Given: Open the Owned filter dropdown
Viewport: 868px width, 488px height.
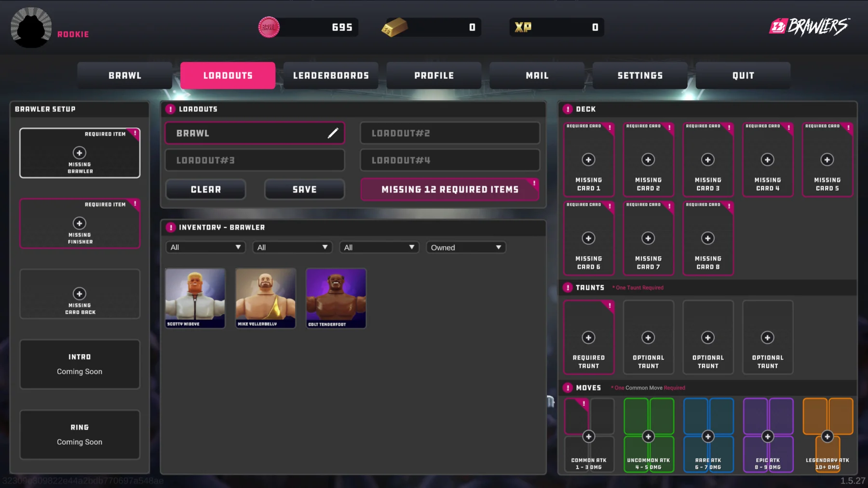Looking at the screenshot, I should tap(466, 247).
